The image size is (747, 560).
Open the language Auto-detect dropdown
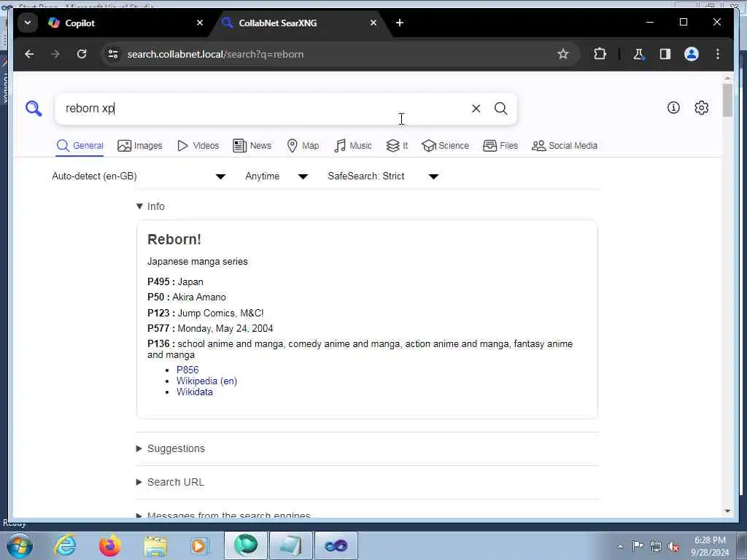pos(139,176)
